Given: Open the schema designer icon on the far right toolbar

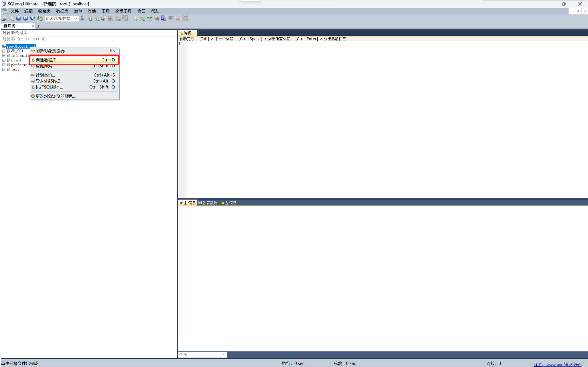Looking at the screenshot, I should click(x=185, y=18).
